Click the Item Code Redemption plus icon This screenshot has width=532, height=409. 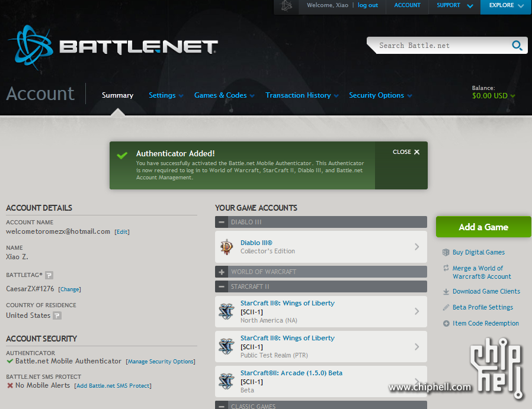click(x=446, y=324)
